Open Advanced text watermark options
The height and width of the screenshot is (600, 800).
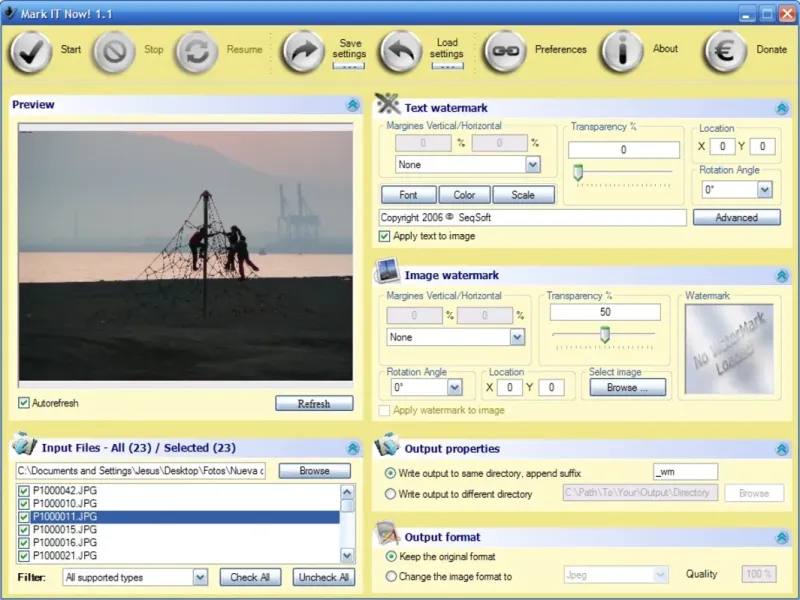pos(737,217)
